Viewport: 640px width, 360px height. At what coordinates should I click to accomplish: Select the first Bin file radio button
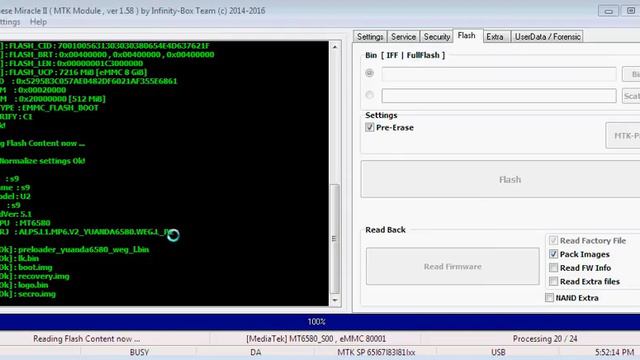[370, 73]
